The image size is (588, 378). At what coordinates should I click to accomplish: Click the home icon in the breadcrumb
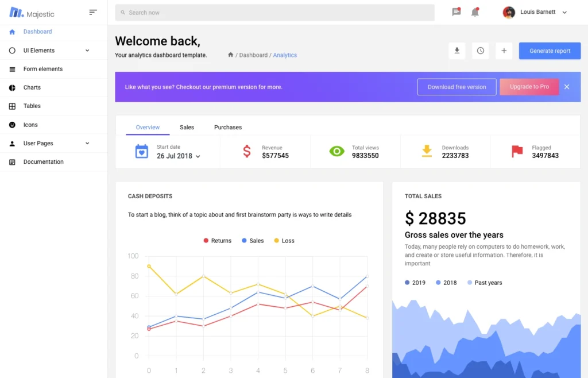coord(231,55)
